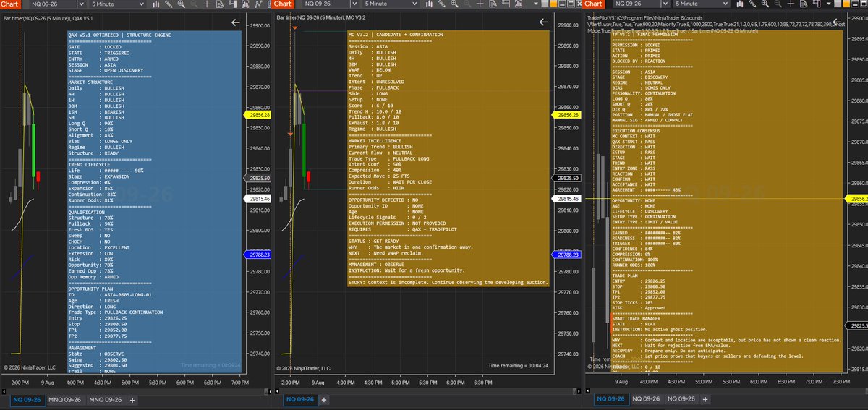Screen dimensions: 868x410
Task: Add new tab with plus in middle chart
Action: click(325, 399)
